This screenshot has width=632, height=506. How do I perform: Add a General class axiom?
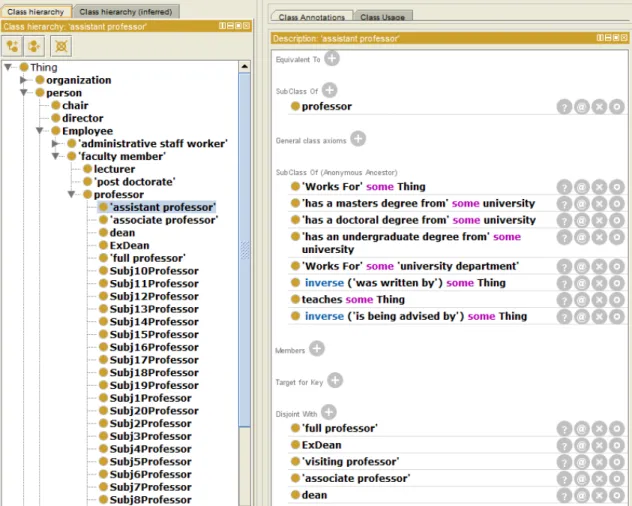(358, 139)
